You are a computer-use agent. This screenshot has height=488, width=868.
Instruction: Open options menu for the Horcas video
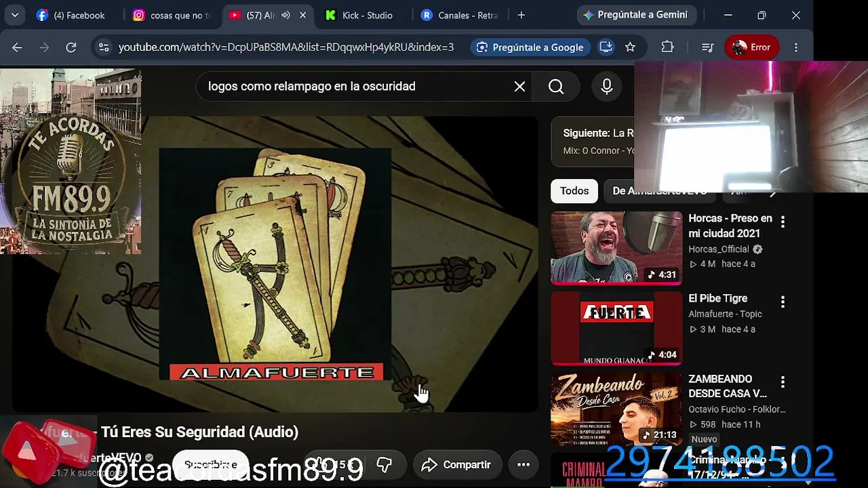point(783,222)
